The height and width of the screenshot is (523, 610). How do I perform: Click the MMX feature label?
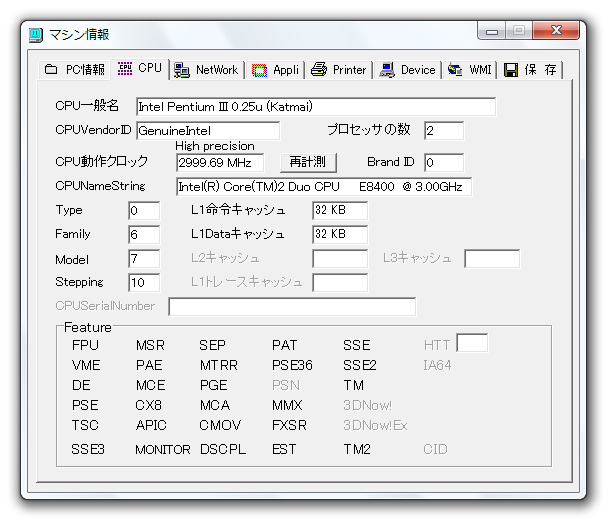coord(287,405)
